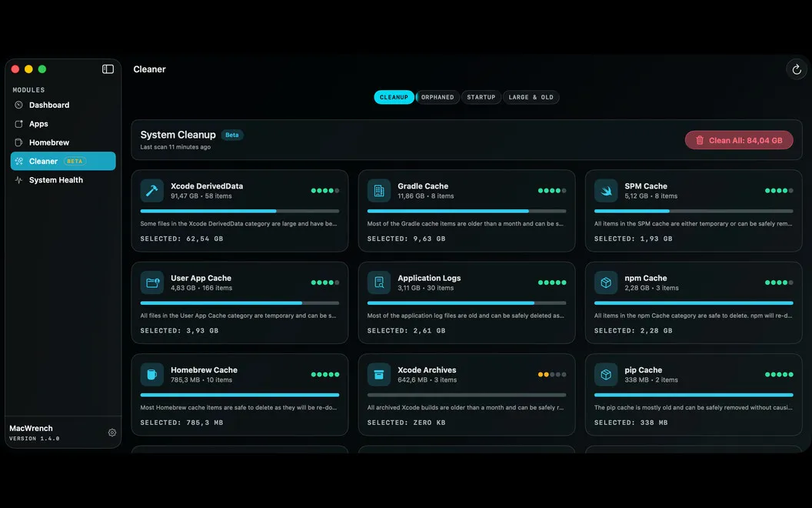Viewport: 812px width, 508px height.
Task: Click the Gradle Cache building icon
Action: [379, 191]
